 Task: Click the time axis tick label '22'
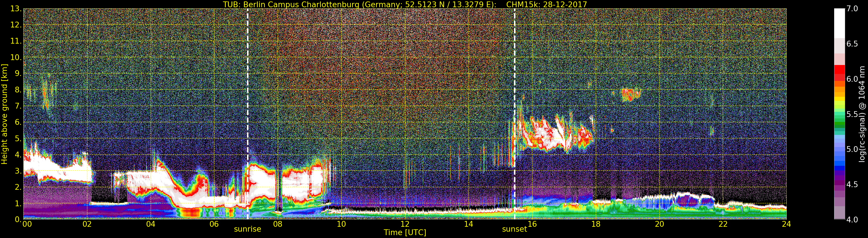[x=723, y=224]
